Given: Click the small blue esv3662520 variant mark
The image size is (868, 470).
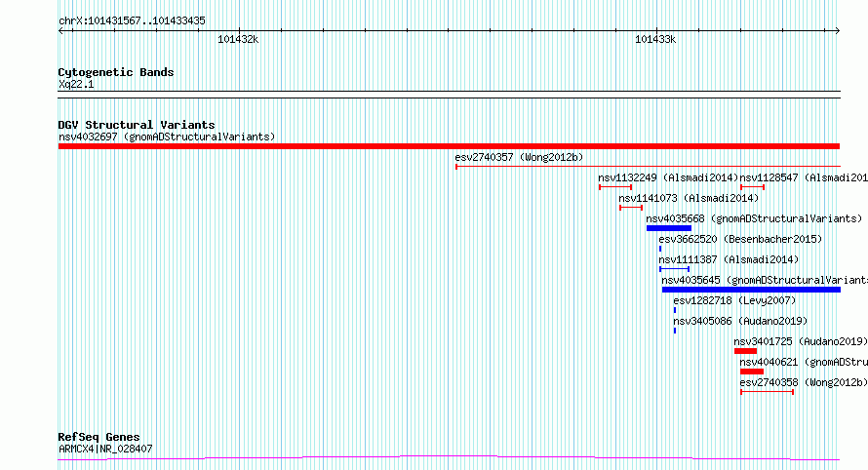Looking at the screenshot, I should click(660, 249).
